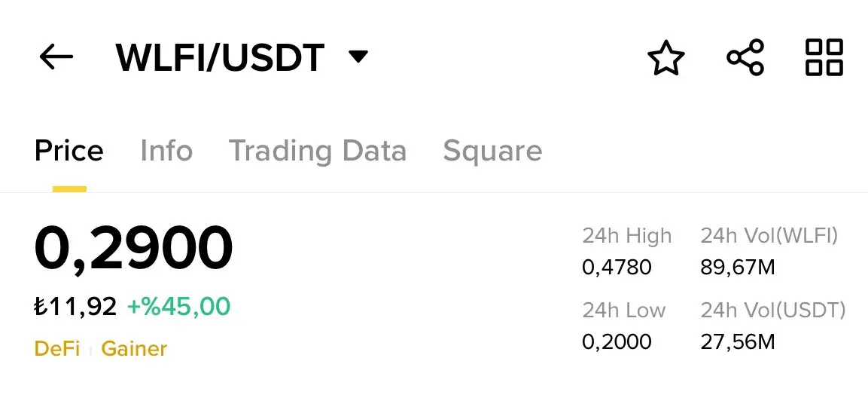Go back using the left arrow
Screen dimensions: 868x410
[x=56, y=57]
